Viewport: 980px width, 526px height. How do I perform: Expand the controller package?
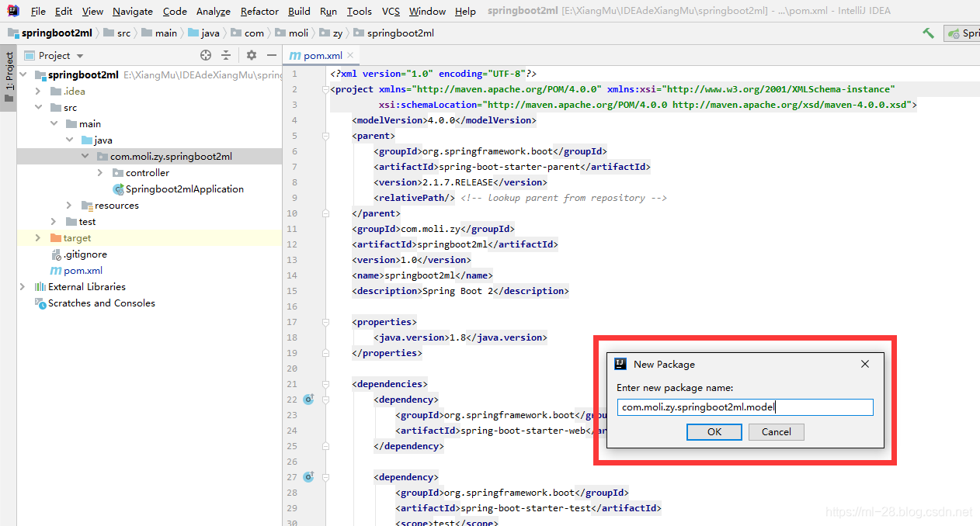(x=100, y=173)
